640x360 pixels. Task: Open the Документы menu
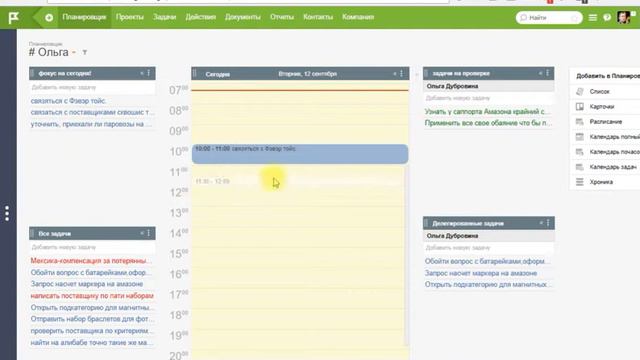(x=242, y=17)
